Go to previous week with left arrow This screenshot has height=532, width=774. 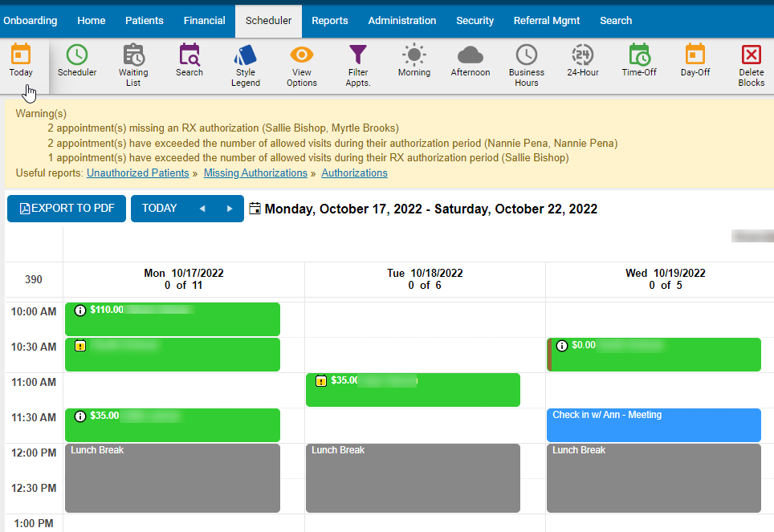[202, 208]
